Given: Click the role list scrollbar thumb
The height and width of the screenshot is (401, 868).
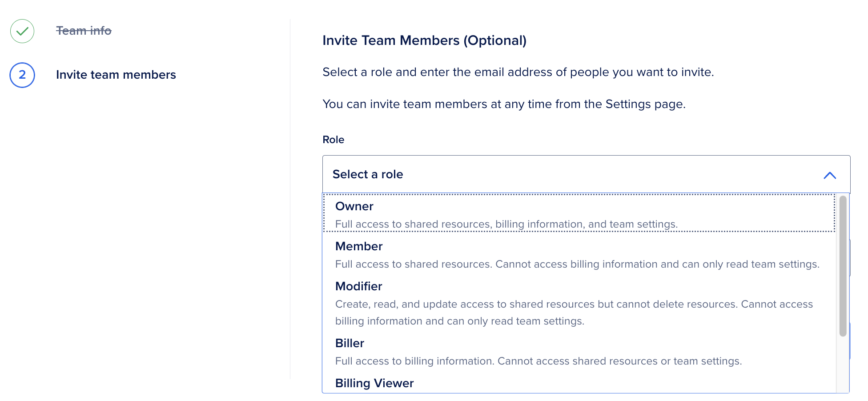Looking at the screenshot, I should (843, 266).
